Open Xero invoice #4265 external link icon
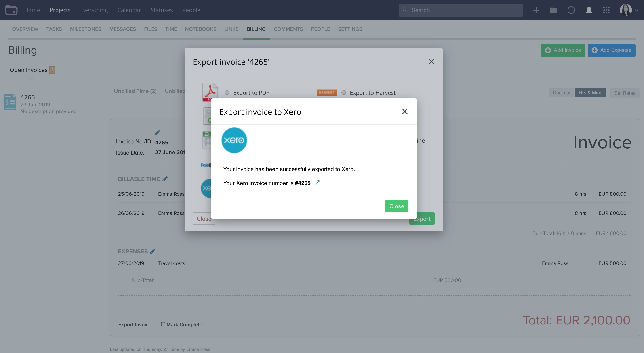Viewport: 644px width, 353px height. (316, 183)
